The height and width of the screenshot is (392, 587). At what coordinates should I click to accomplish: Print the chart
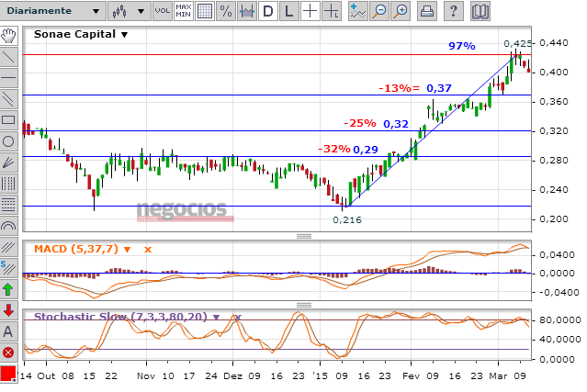click(427, 11)
